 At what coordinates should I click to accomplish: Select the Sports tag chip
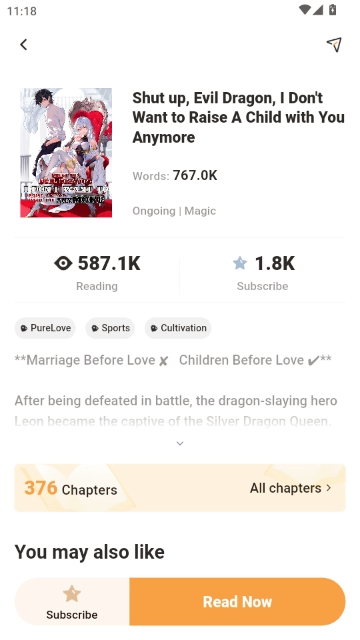[110, 328]
